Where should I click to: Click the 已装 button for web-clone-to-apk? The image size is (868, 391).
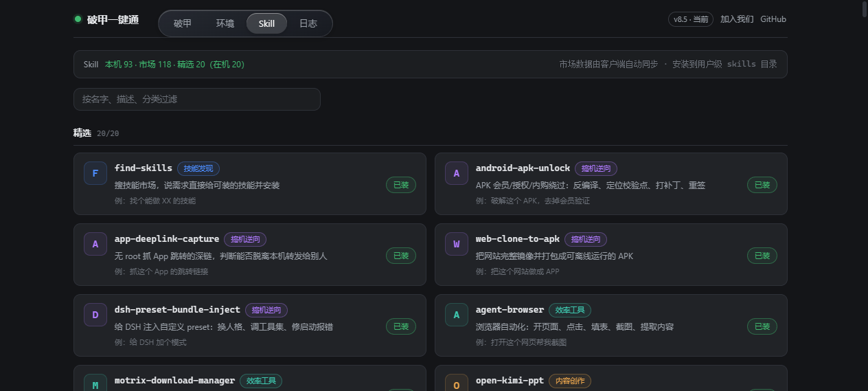762,256
